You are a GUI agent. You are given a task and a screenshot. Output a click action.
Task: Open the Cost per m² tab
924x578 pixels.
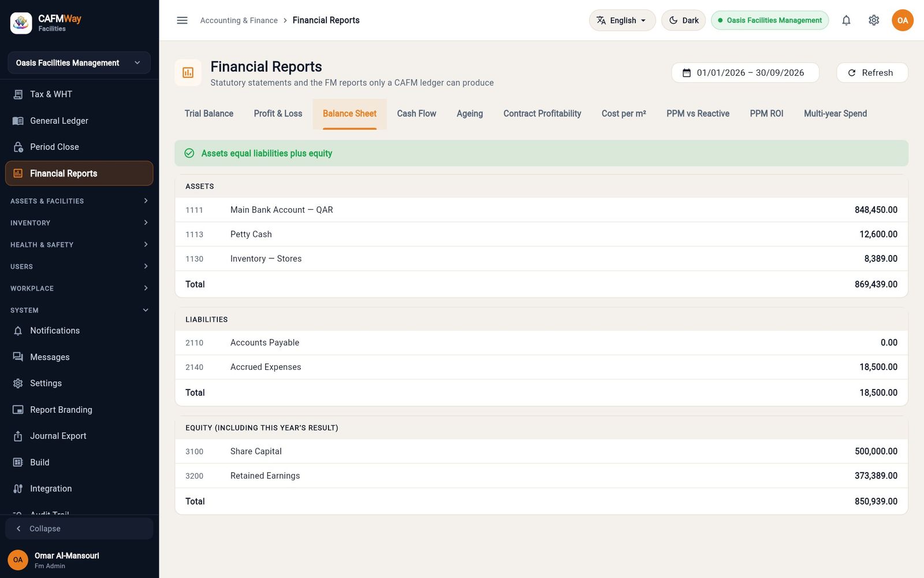(624, 114)
